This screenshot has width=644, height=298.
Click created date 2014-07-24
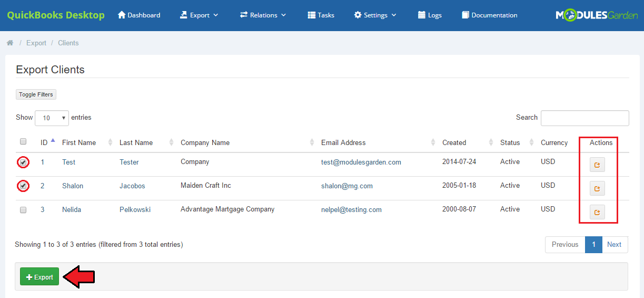click(459, 161)
